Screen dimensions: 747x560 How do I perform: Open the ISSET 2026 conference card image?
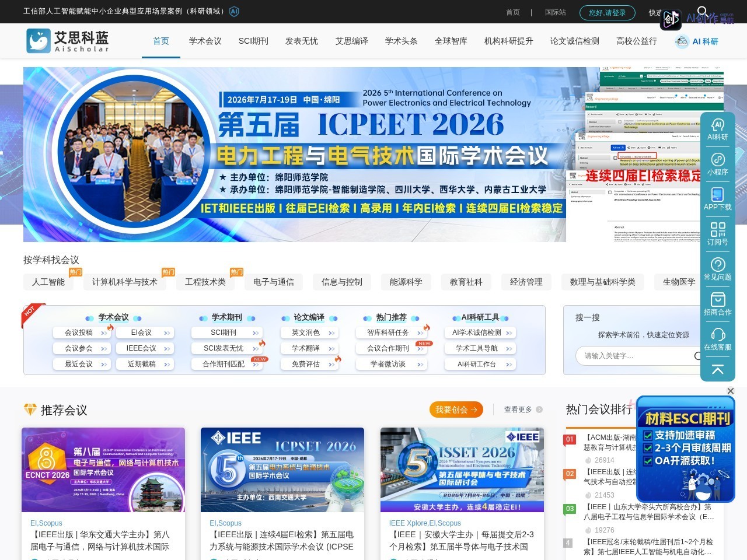[462, 470]
